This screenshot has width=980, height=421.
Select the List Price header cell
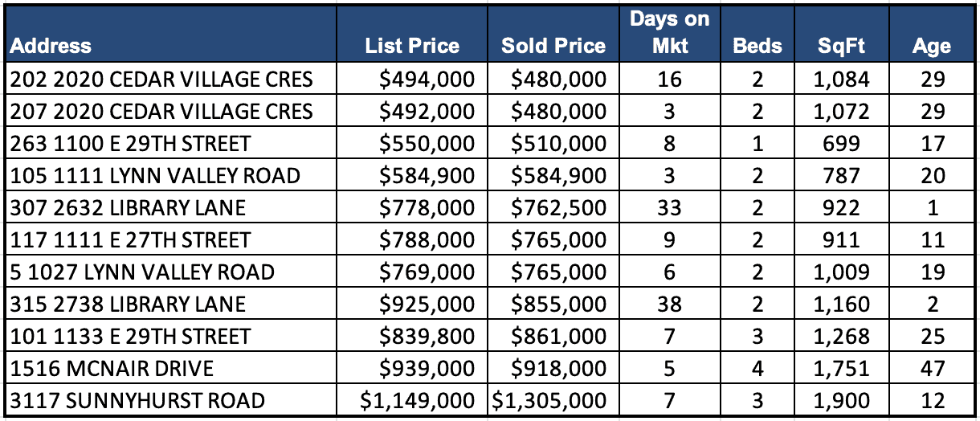412,46
